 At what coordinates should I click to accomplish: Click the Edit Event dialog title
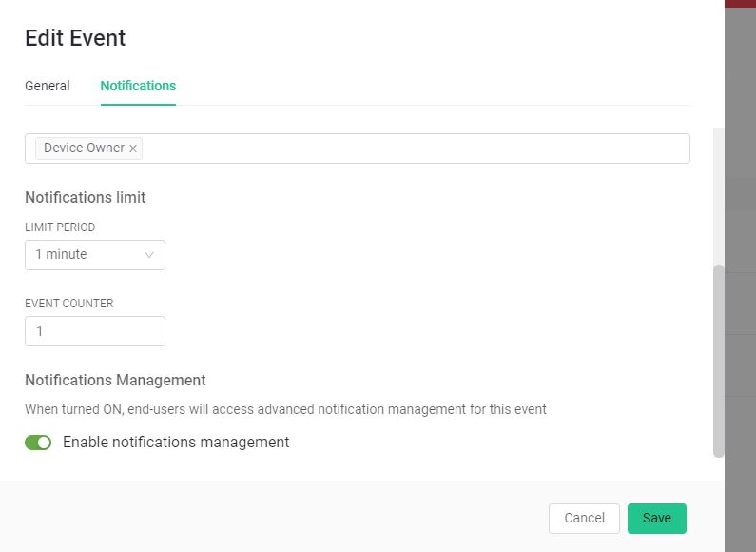pyautogui.click(x=75, y=38)
